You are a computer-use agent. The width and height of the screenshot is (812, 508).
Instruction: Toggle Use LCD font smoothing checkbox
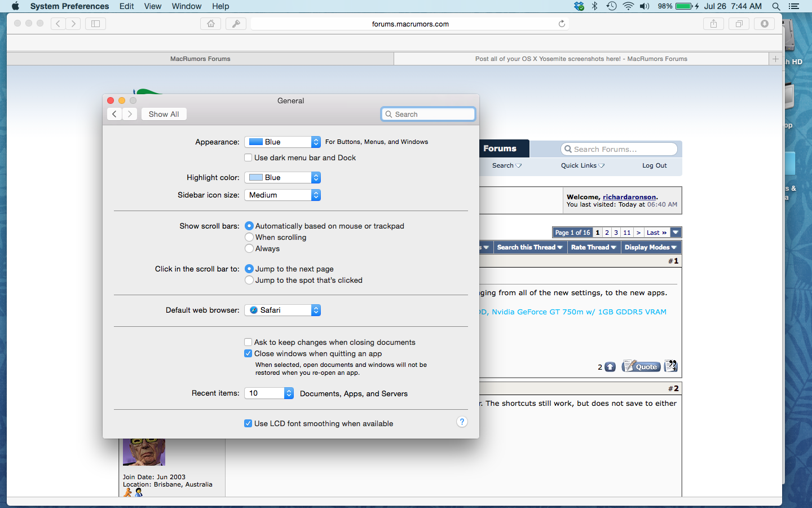[248, 423]
